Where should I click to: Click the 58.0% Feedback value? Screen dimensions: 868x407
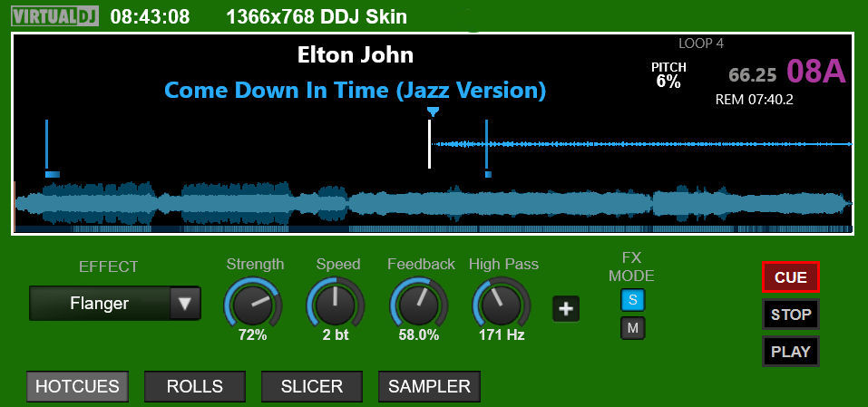pyautogui.click(x=418, y=334)
